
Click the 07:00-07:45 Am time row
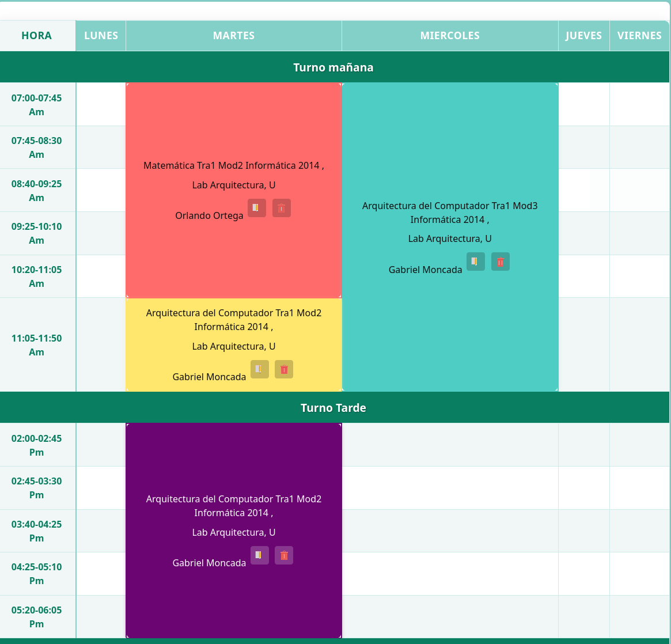pyautogui.click(x=37, y=104)
